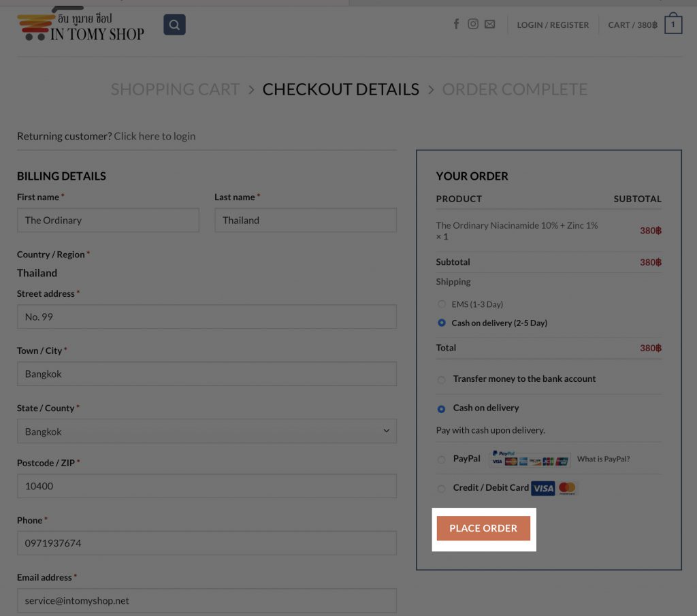697x616 pixels.
Task: Focus the Postcode / ZIP field
Action: 207,486
